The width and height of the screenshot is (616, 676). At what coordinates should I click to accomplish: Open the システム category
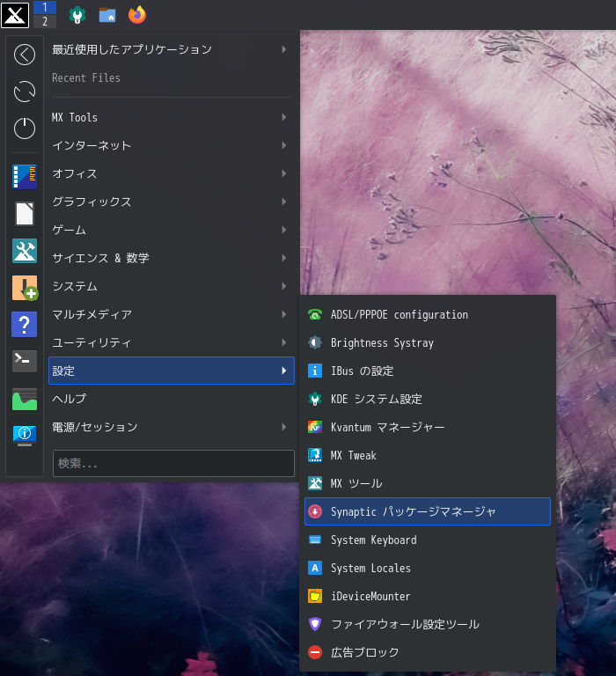coord(172,286)
